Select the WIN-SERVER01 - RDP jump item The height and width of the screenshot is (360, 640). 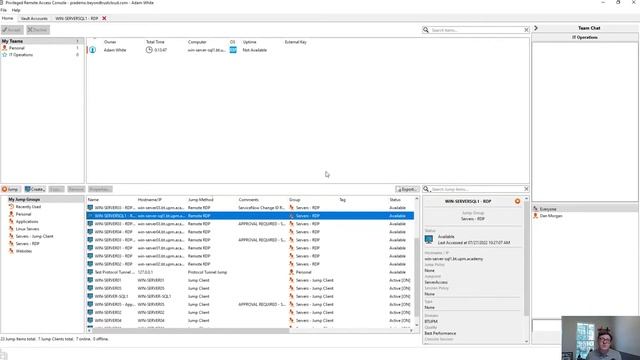(250, 248)
